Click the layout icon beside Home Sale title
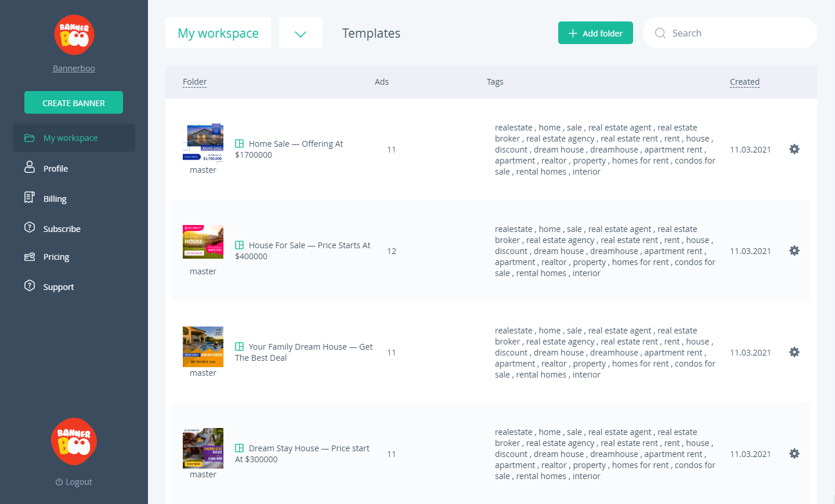Screen dimensions: 835x504 coord(239,143)
